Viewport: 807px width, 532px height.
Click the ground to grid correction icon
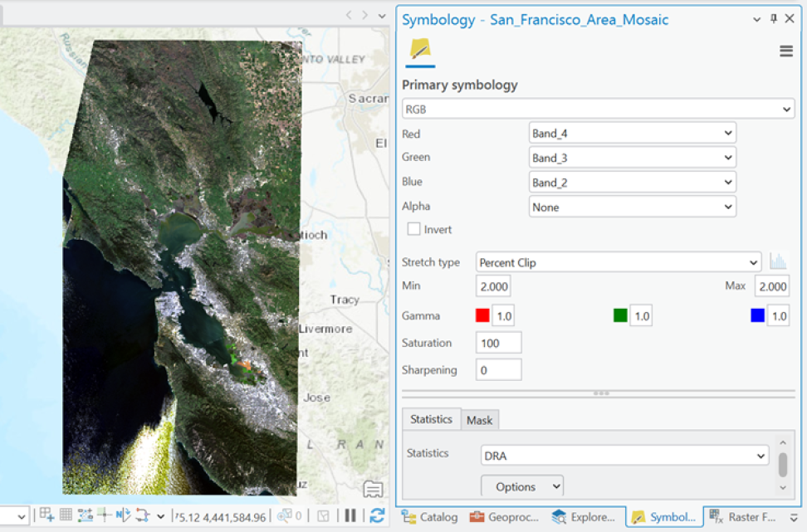click(123, 515)
